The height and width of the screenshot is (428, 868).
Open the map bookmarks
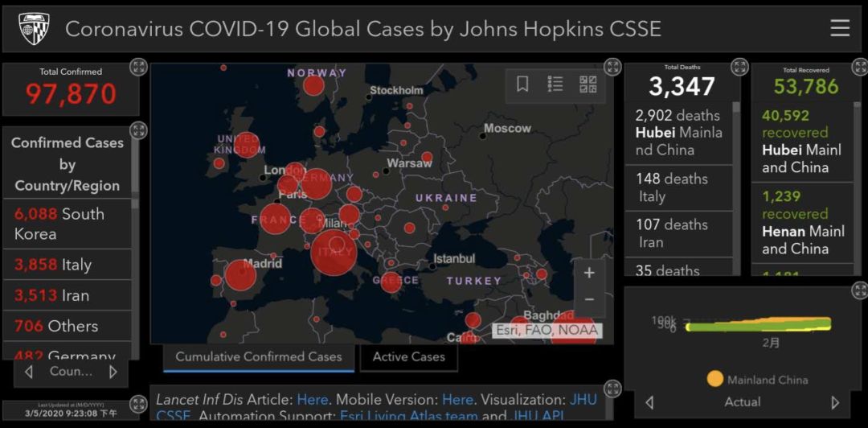click(x=522, y=84)
